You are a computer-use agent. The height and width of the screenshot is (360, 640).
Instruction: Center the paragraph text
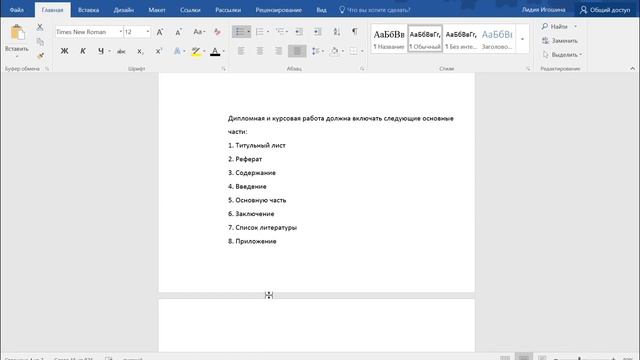[x=260, y=51]
